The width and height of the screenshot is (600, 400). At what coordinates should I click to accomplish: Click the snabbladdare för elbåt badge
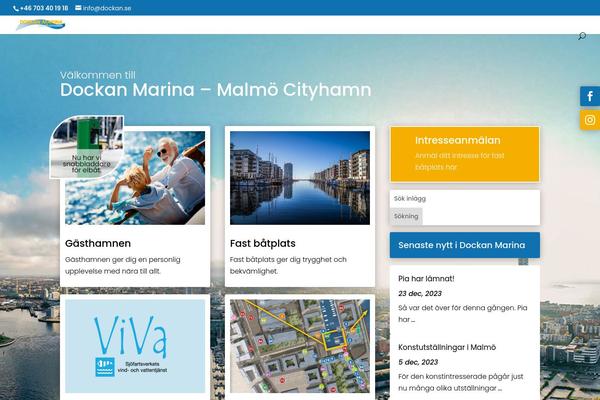87,147
